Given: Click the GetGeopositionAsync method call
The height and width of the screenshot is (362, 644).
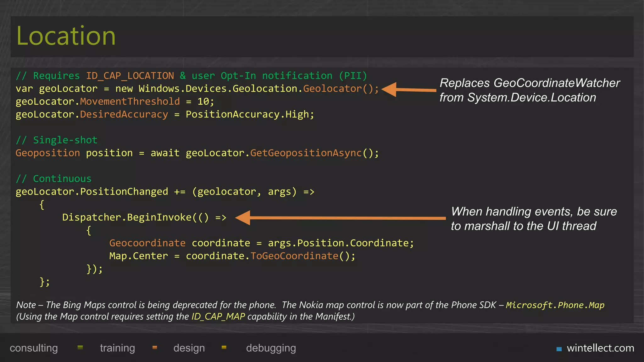Looking at the screenshot, I should click(306, 153).
